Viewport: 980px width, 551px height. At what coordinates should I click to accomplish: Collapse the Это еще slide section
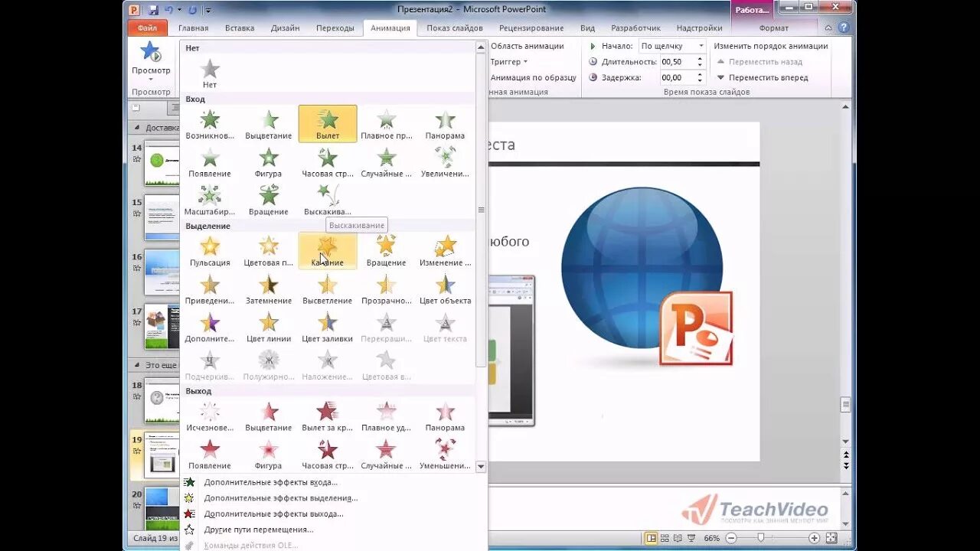pos(137,366)
